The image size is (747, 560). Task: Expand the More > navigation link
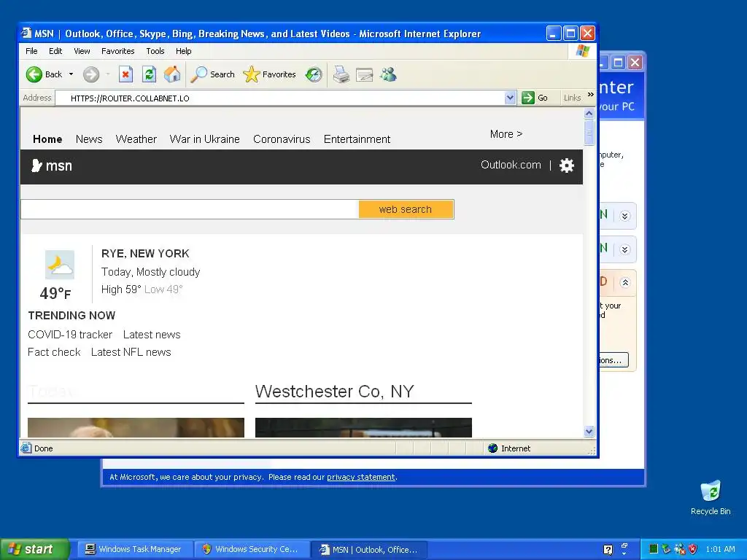tap(506, 134)
